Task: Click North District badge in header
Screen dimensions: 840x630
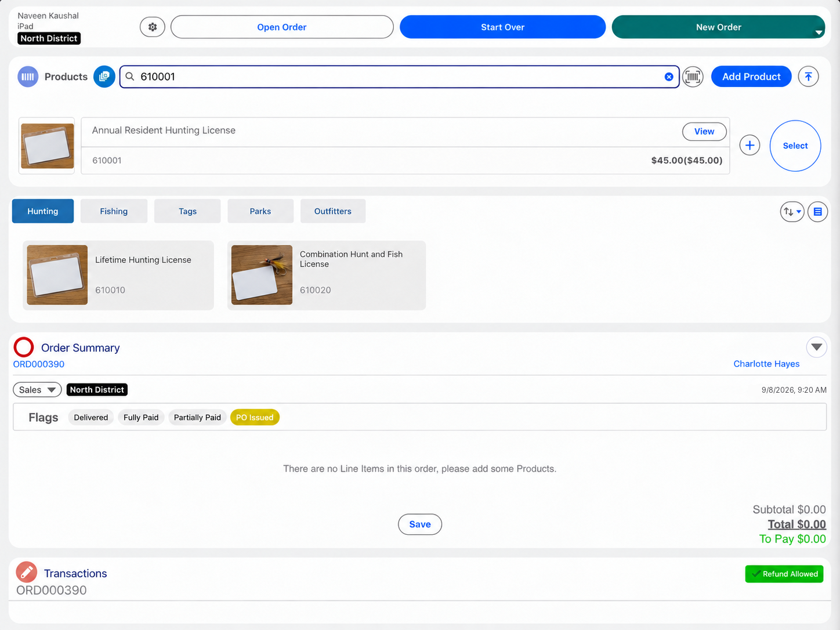Action: coord(49,38)
